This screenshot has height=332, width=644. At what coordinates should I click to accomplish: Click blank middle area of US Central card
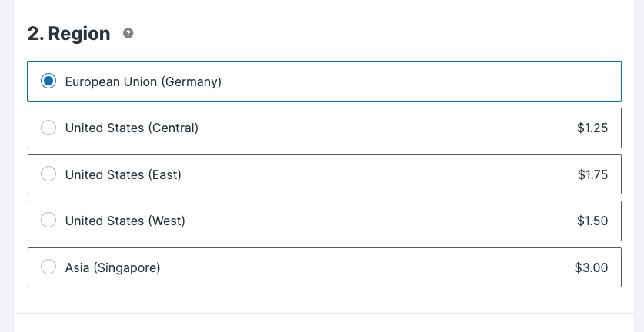tap(385, 128)
